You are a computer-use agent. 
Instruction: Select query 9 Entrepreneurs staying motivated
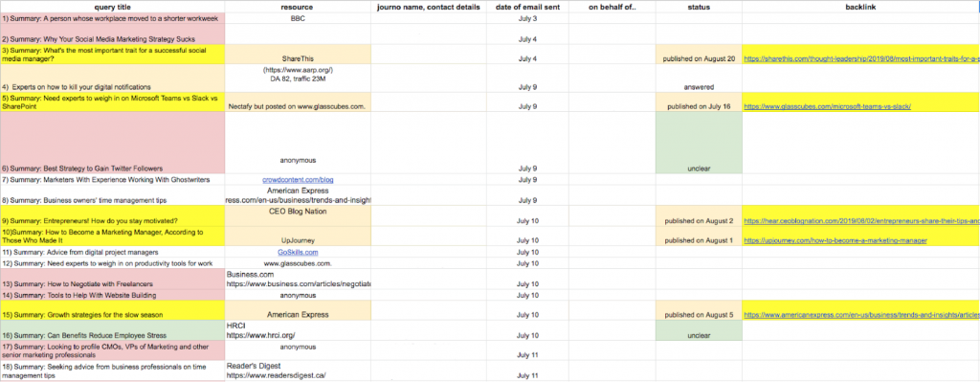[x=113, y=216]
